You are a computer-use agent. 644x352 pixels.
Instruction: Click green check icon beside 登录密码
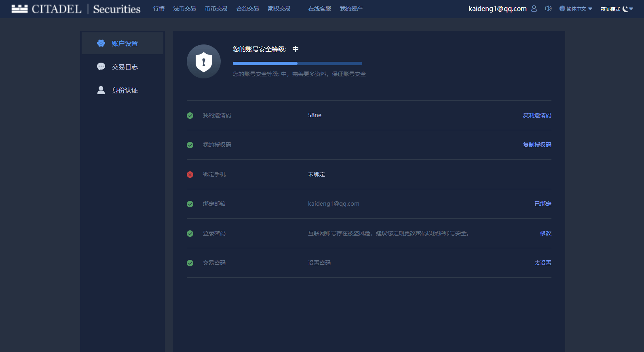click(190, 234)
